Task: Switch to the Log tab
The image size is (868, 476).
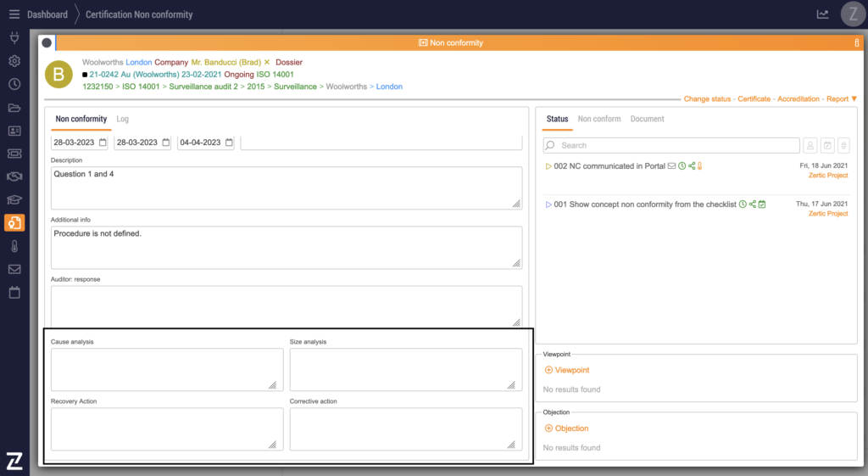Action: pyautogui.click(x=123, y=120)
